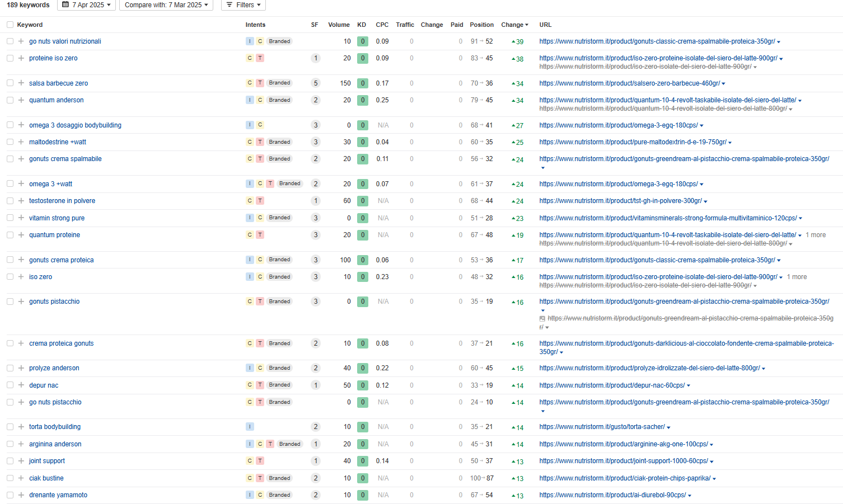Click SF badge 5 for salsa barbecue zero

[x=316, y=83]
